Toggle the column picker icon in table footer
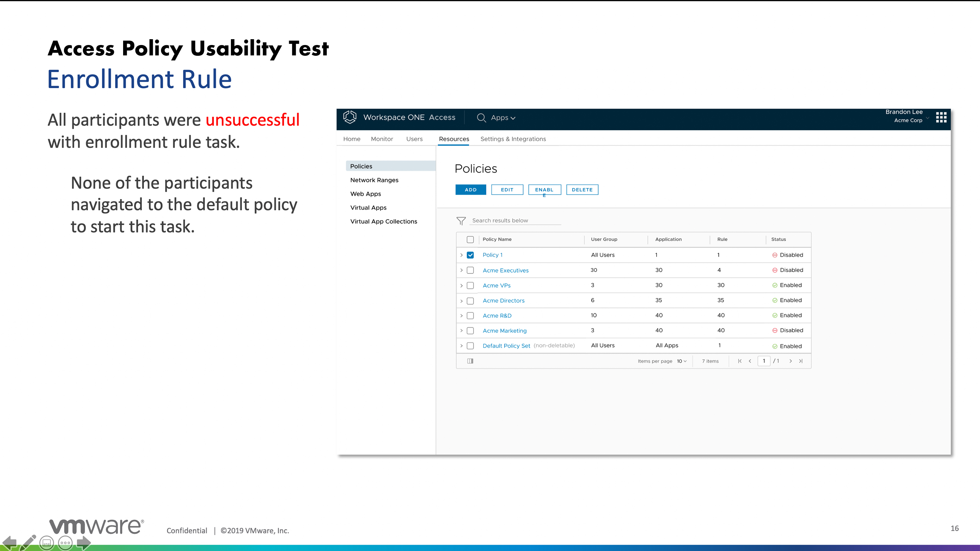The image size is (980, 551). (x=470, y=361)
